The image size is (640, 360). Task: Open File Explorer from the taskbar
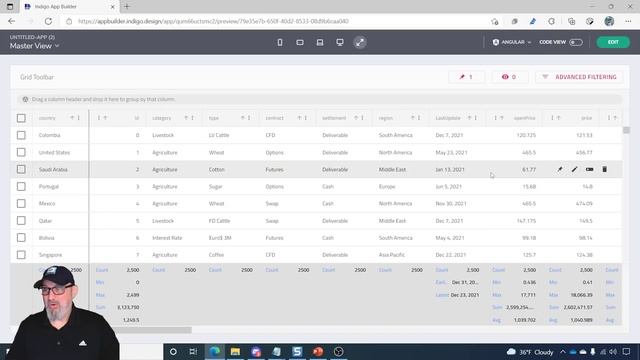point(235,351)
